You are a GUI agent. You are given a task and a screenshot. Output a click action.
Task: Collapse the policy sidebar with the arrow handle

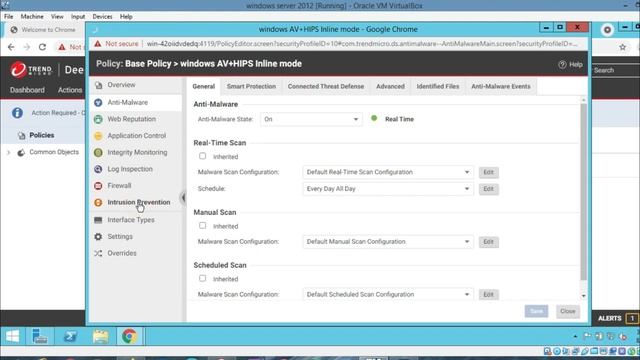coord(183,198)
